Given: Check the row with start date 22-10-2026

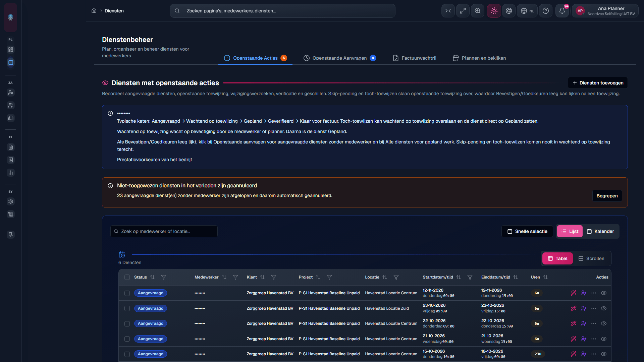Looking at the screenshot, I should [127, 324].
